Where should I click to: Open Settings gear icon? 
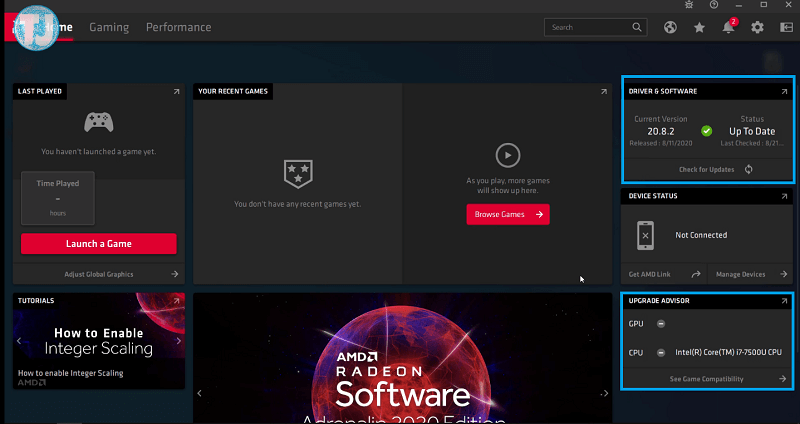pos(757,28)
